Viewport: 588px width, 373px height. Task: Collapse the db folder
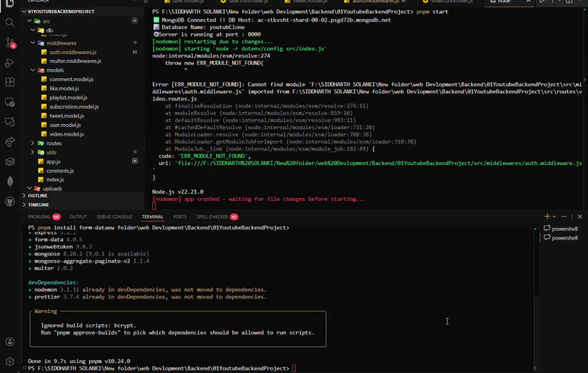point(32,30)
